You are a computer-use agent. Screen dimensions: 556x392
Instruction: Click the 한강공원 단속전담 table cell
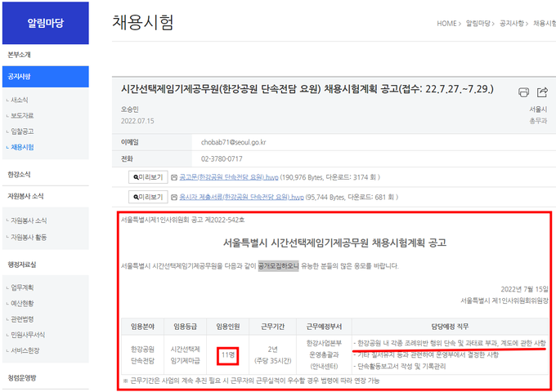coord(142,354)
